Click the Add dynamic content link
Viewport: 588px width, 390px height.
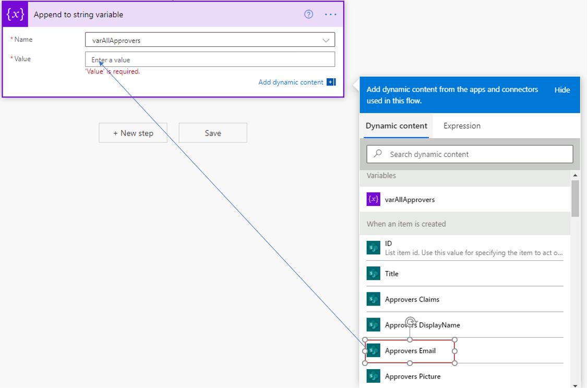point(291,82)
